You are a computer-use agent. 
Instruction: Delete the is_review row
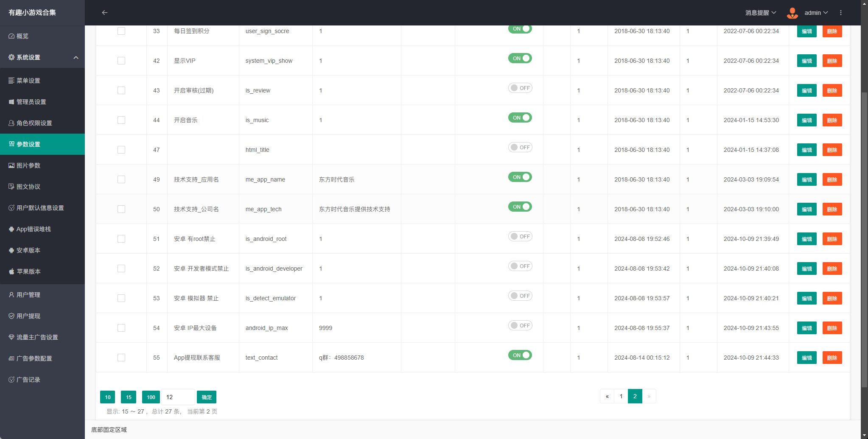click(832, 90)
